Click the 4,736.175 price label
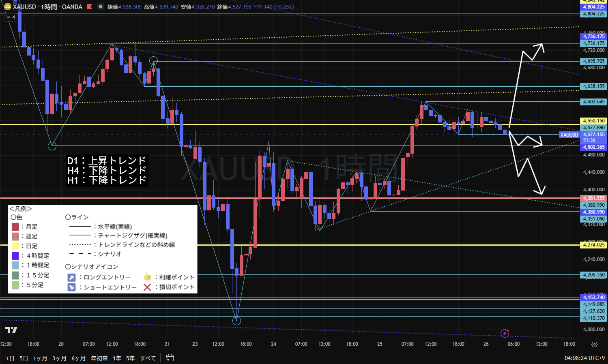 point(593,43)
